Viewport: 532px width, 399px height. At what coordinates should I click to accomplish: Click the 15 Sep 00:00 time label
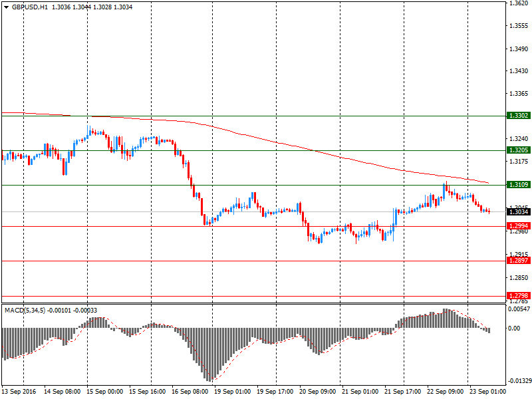[x=105, y=392]
